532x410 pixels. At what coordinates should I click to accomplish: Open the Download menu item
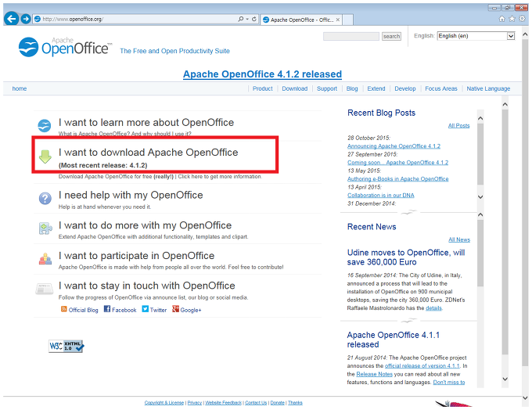[x=294, y=88]
